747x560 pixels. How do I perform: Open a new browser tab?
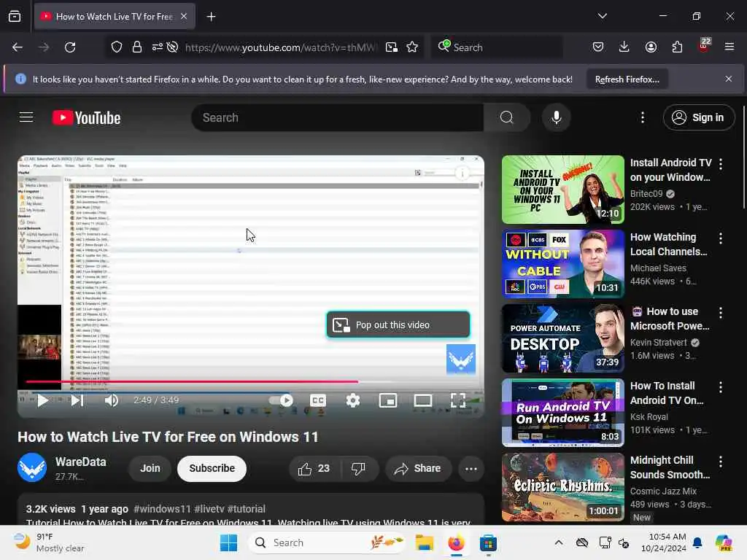[x=211, y=17]
